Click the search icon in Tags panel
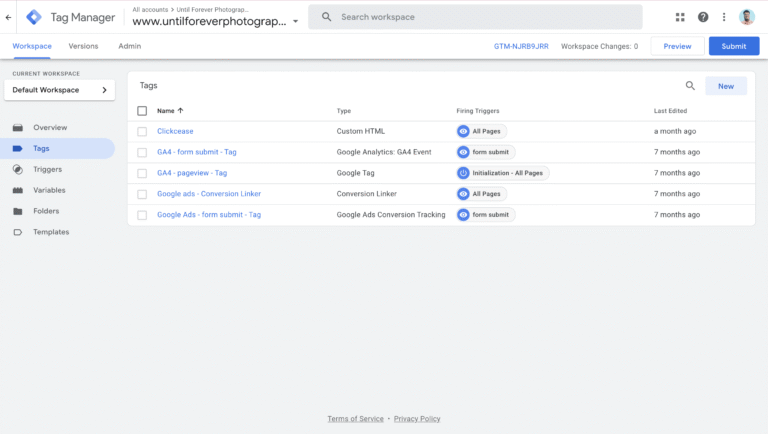The height and width of the screenshot is (434, 768). point(690,86)
